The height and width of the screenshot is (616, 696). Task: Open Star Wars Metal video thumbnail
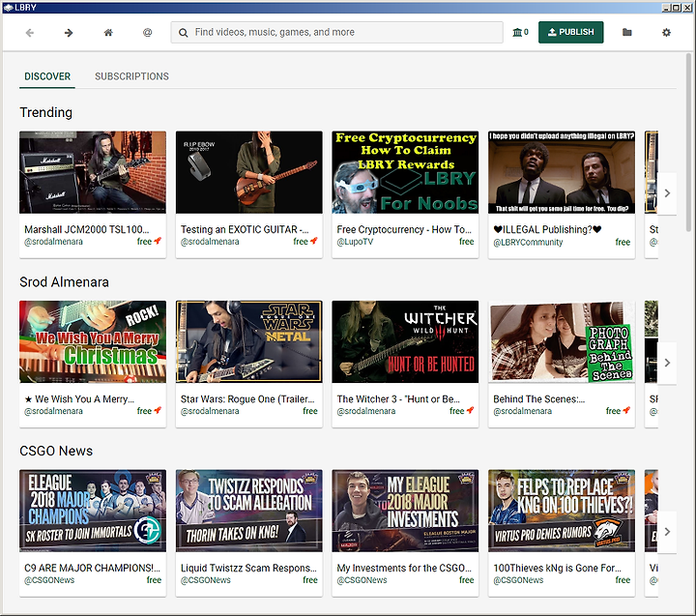249,341
